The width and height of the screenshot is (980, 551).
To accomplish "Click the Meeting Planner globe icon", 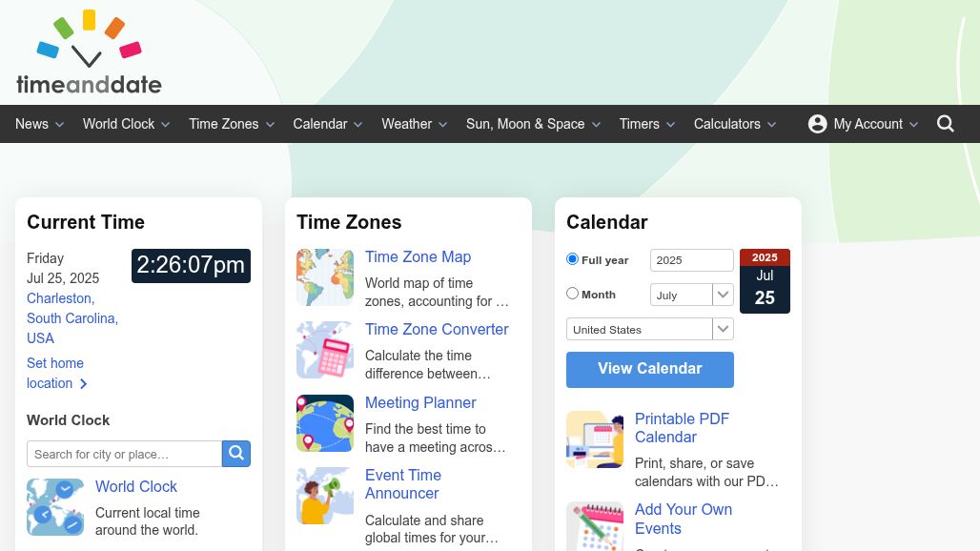I will point(325,423).
